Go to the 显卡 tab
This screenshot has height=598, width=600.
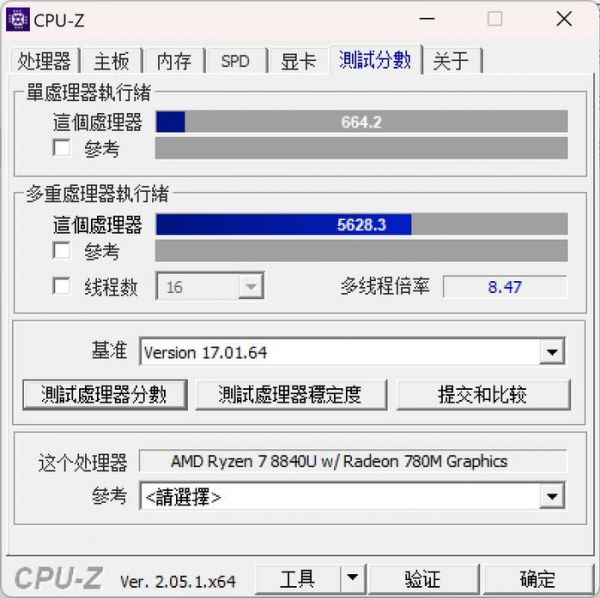pyautogui.click(x=298, y=61)
